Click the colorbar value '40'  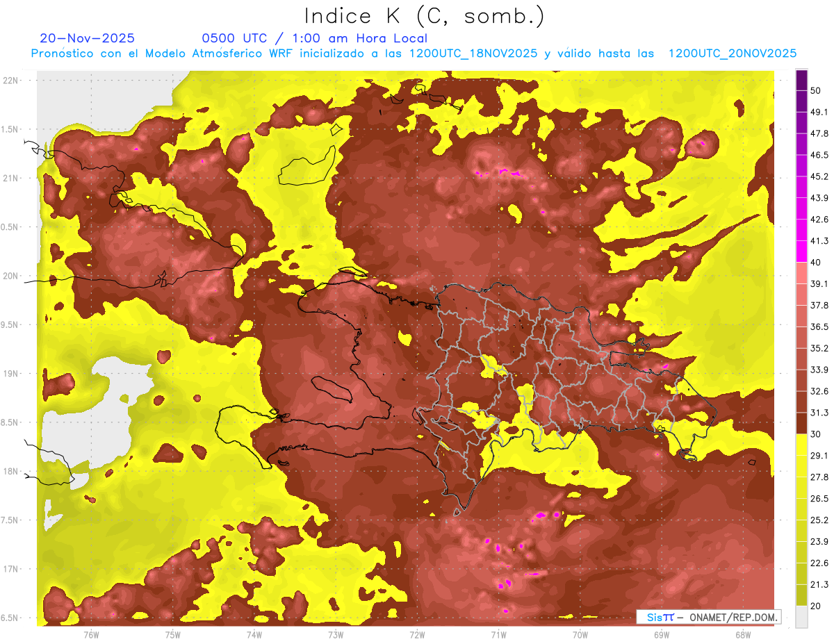(x=816, y=263)
